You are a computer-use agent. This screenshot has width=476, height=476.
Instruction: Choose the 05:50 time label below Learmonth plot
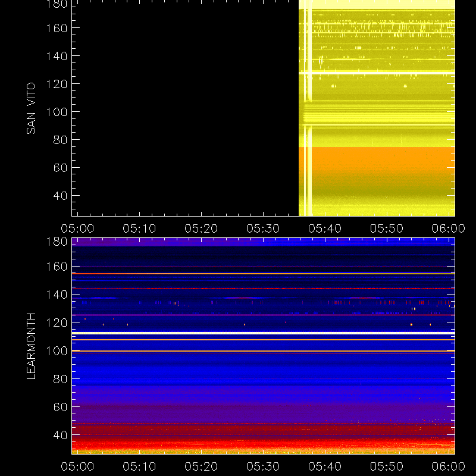(386, 466)
